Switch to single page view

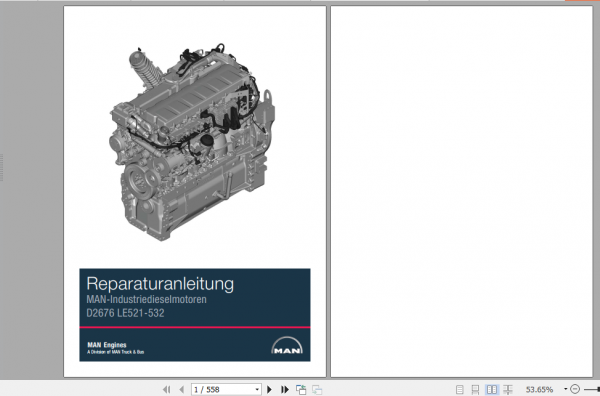460,389
